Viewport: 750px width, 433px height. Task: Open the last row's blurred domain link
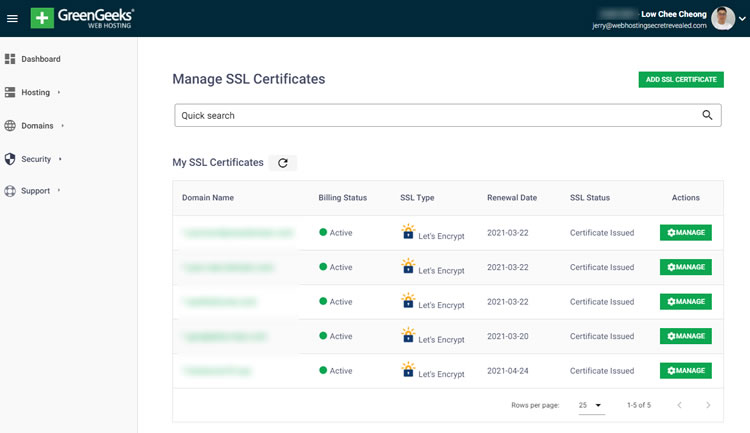pos(217,371)
